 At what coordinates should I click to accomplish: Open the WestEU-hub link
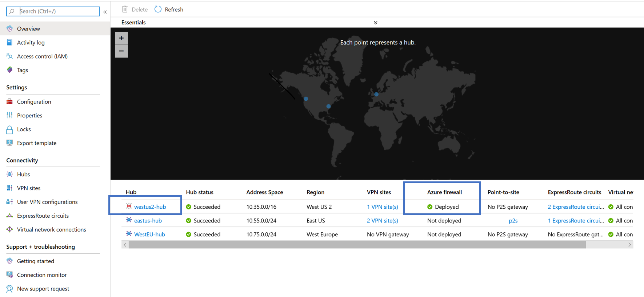(x=149, y=234)
